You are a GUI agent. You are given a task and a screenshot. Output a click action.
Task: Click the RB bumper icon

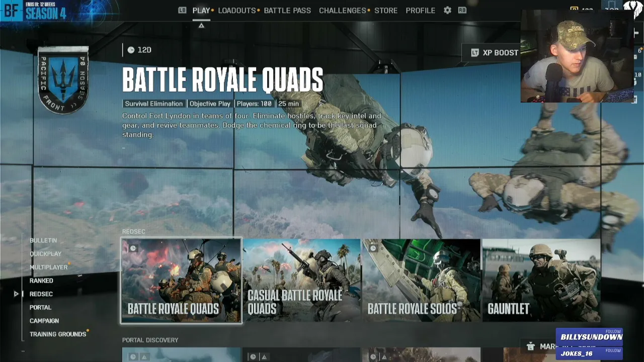pos(462,10)
